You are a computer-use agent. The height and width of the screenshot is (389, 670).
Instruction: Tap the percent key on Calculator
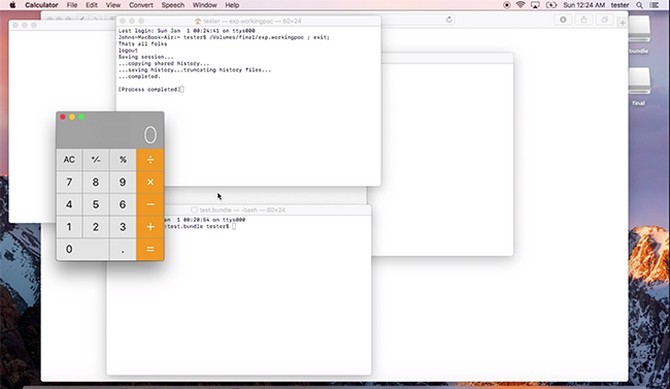[x=123, y=160]
